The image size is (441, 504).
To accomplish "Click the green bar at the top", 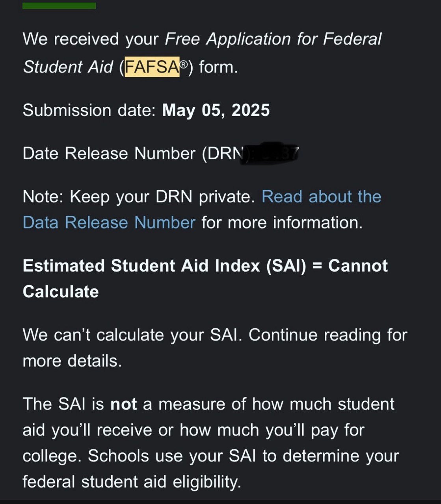I will point(59,6).
